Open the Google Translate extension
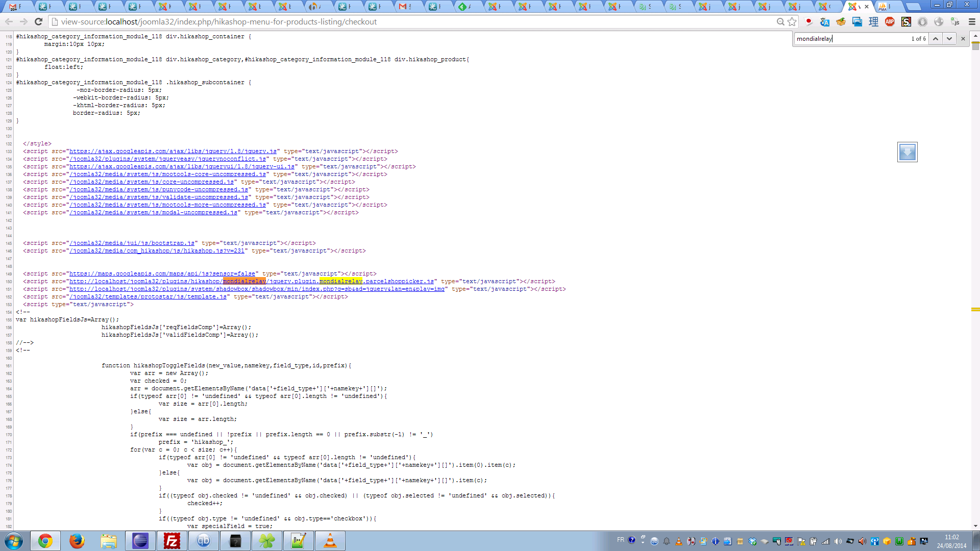Image resolution: width=980 pixels, height=551 pixels. (x=824, y=22)
